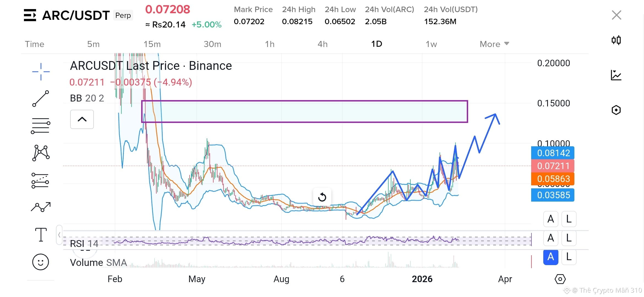The width and height of the screenshot is (644, 297).
Task: Click the Mark Price value 0.07202
Action: [x=249, y=21]
